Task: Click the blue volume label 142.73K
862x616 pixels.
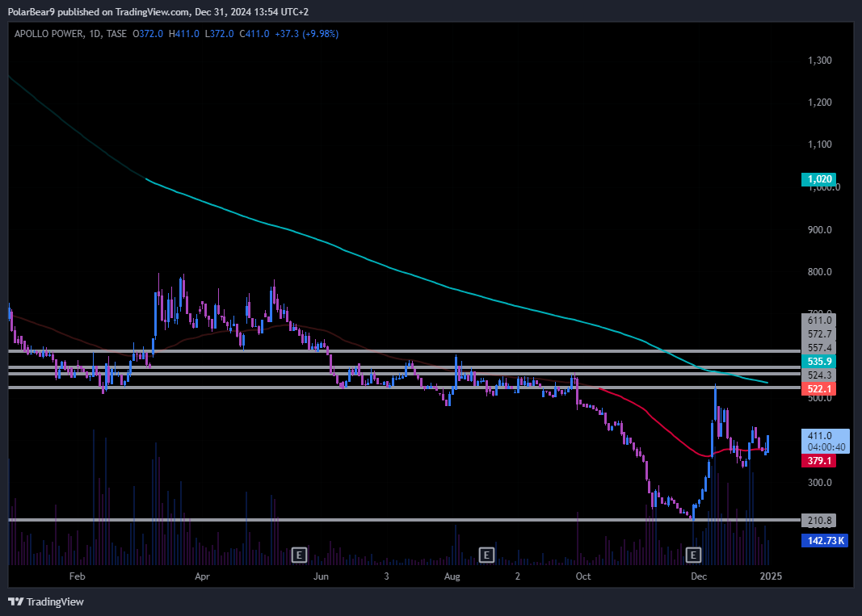Action: click(x=825, y=541)
